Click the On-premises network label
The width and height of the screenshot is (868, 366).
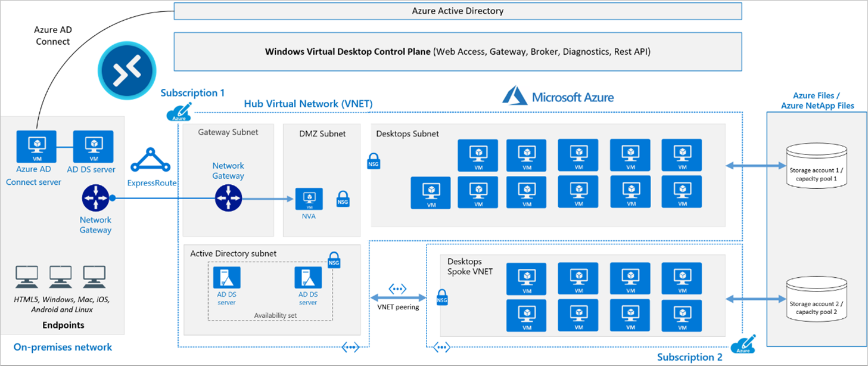[63, 347]
